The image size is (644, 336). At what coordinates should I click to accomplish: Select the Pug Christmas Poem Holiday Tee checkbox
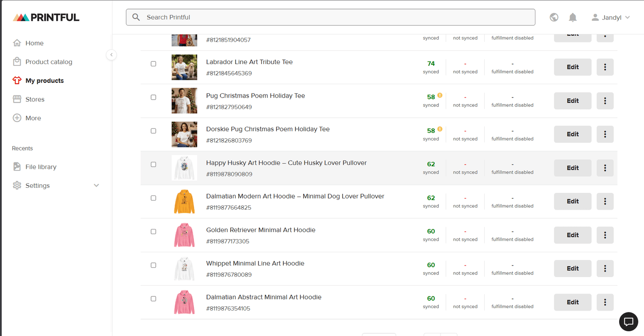[153, 97]
